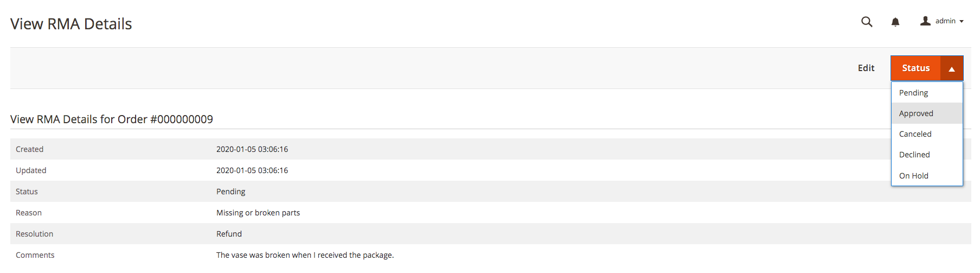The width and height of the screenshot is (980, 273).
Task: Click the vase was broken comment text
Action: point(305,255)
